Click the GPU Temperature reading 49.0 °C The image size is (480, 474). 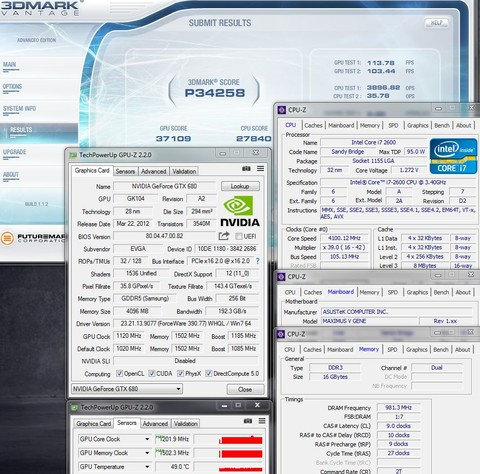(173, 467)
